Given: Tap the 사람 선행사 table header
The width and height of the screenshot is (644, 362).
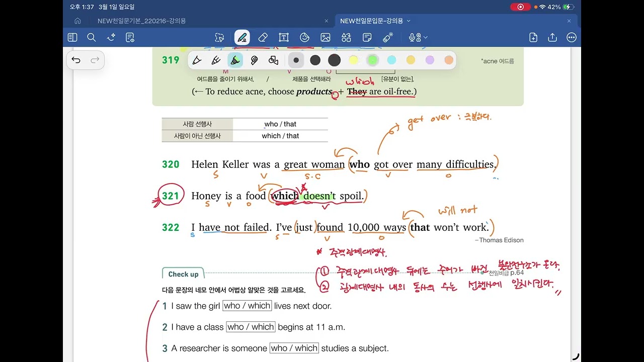Looking at the screenshot, I should coord(197,124).
